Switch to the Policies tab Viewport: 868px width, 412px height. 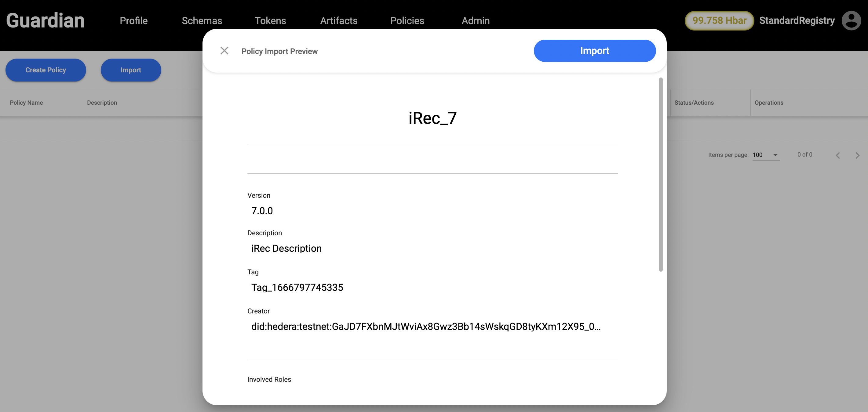[x=407, y=20]
